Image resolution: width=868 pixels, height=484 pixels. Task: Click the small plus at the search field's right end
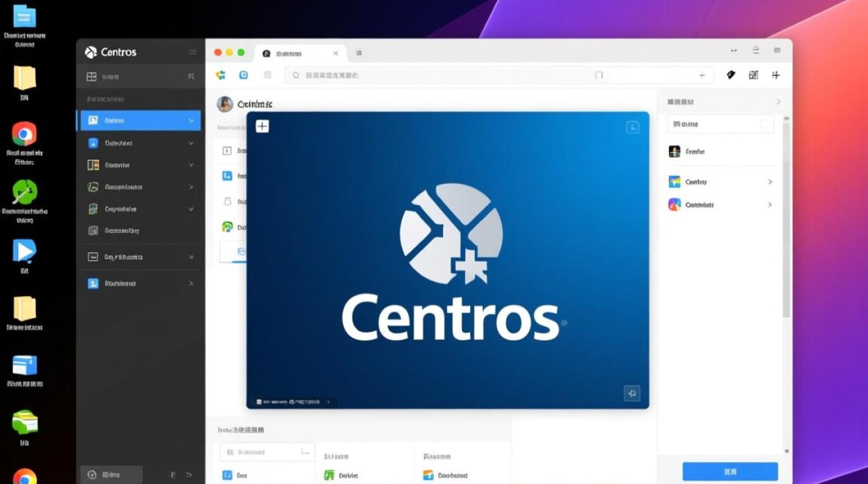pyautogui.click(x=702, y=76)
